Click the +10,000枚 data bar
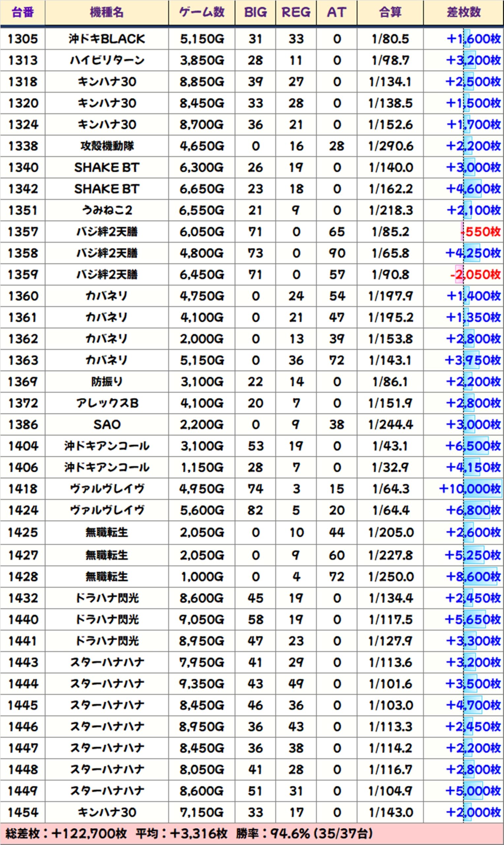This screenshot has width=504, height=845. [x=482, y=489]
